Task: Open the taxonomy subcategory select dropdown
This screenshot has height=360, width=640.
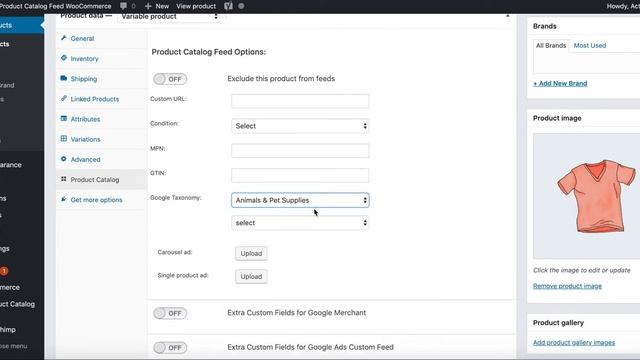Action: (300, 223)
